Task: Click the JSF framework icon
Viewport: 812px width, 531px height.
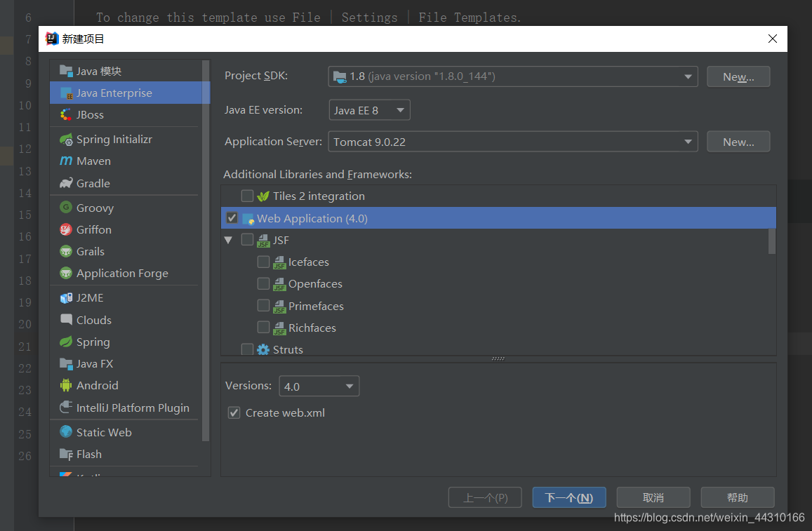Action: [x=263, y=240]
